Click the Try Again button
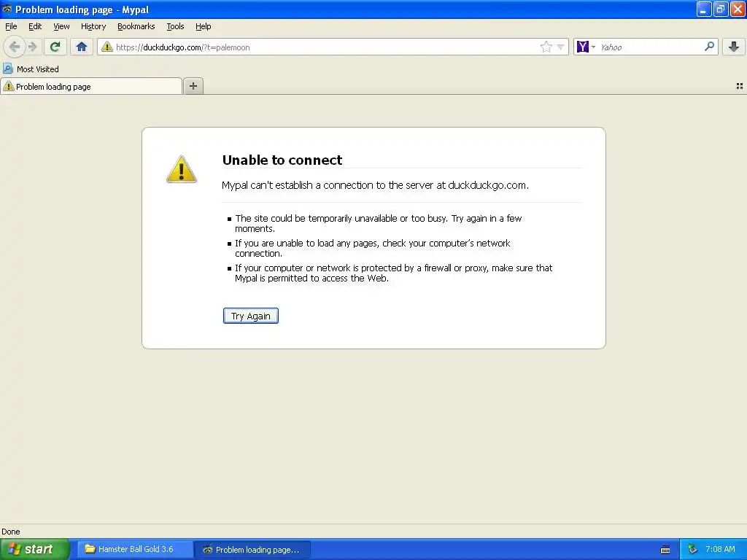This screenshot has width=747, height=560. point(251,316)
